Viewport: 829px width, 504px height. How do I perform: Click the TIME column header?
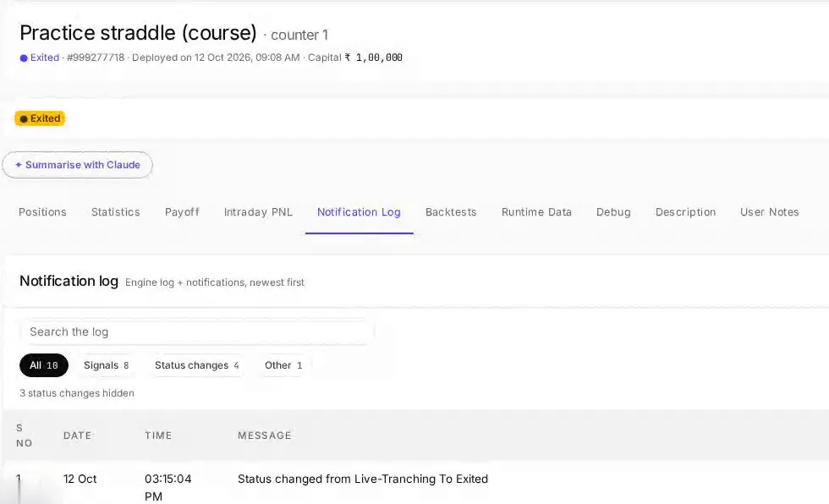[159, 436]
